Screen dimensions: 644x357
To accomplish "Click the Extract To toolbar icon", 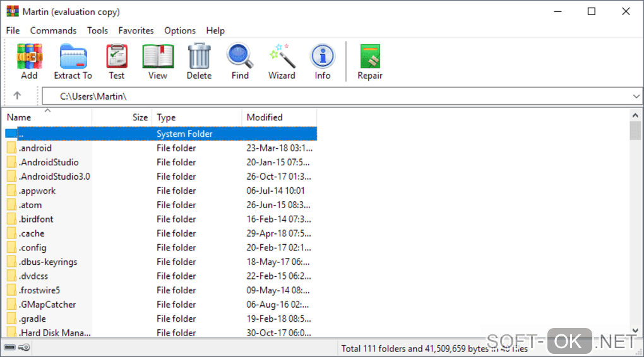I will coord(73,56).
